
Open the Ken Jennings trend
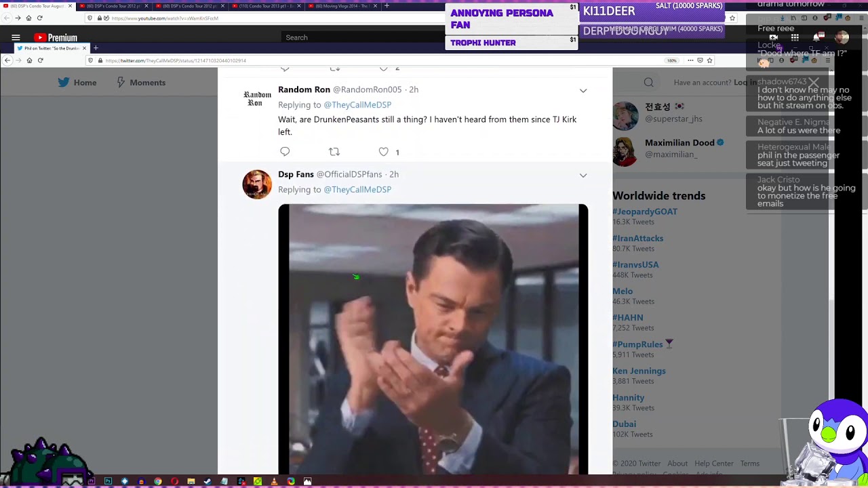tap(639, 371)
